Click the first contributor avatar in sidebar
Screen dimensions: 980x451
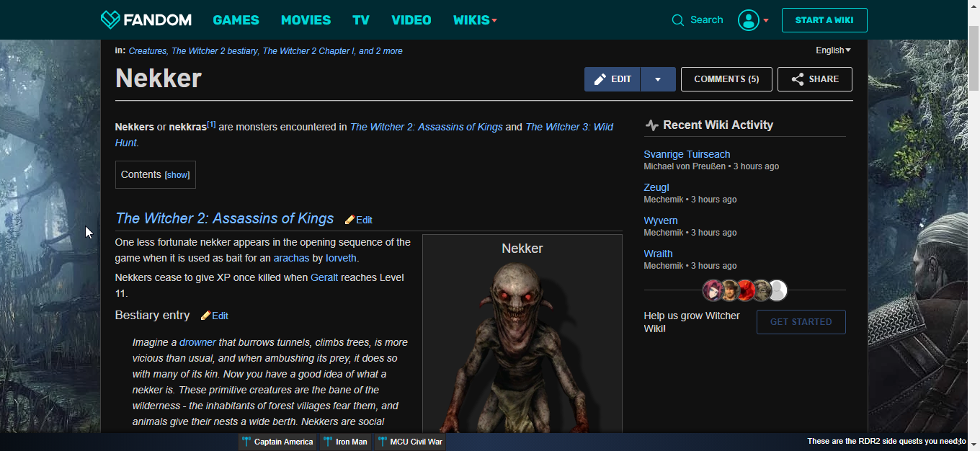tap(713, 290)
